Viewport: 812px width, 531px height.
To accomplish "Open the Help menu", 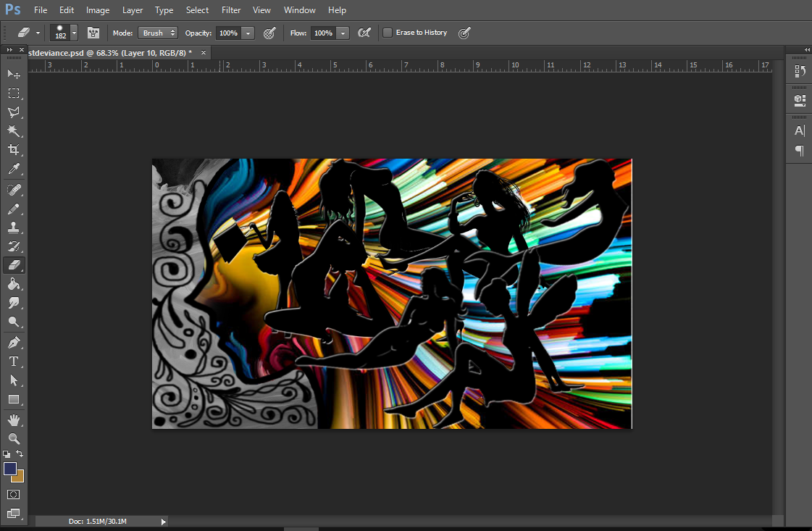I will click(337, 10).
